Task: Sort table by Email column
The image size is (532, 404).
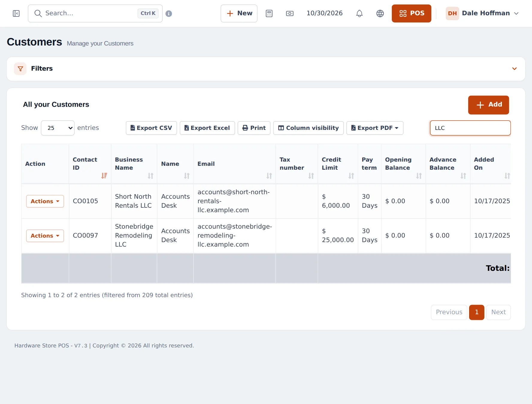Action: 235,164
